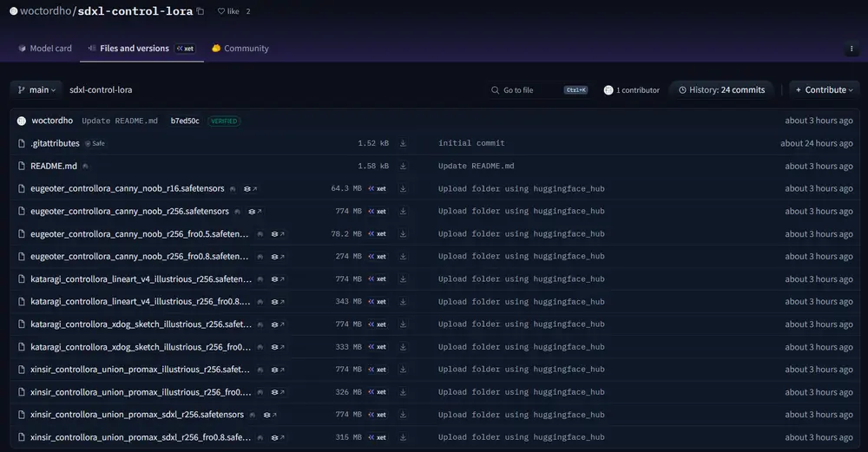Open the Model card tab
This screenshot has width=868, height=452.
pos(45,48)
